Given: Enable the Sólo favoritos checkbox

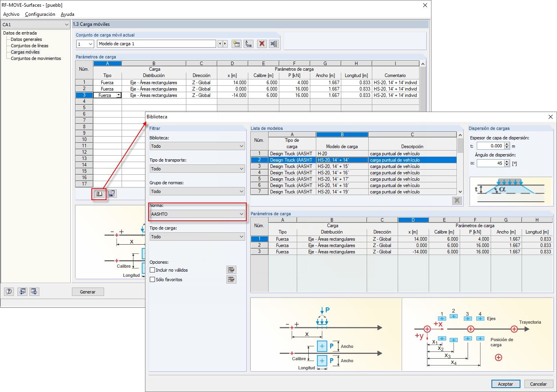Looking at the screenshot, I should pos(153,280).
